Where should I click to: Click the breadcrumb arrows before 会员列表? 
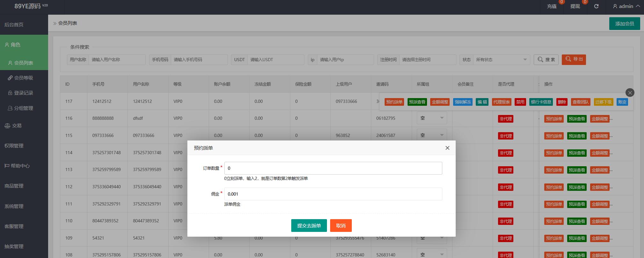click(55, 23)
